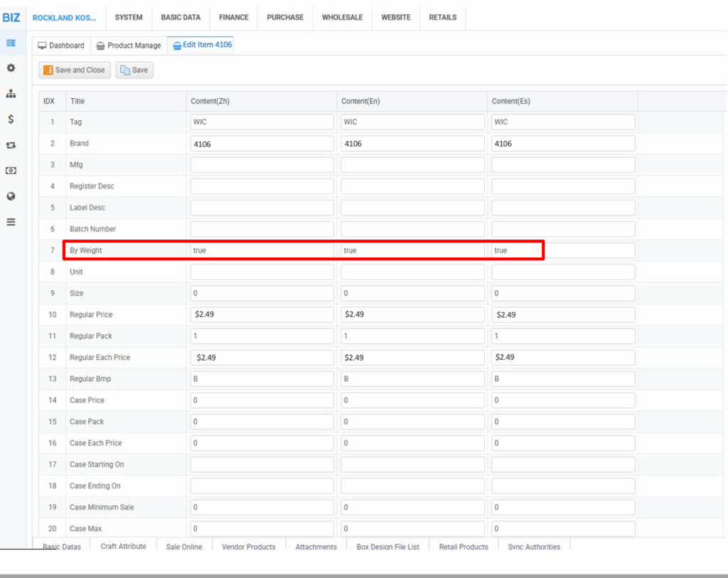The height and width of the screenshot is (578, 728).
Task: Click the server stack icon in sidebar
Action: point(11,43)
